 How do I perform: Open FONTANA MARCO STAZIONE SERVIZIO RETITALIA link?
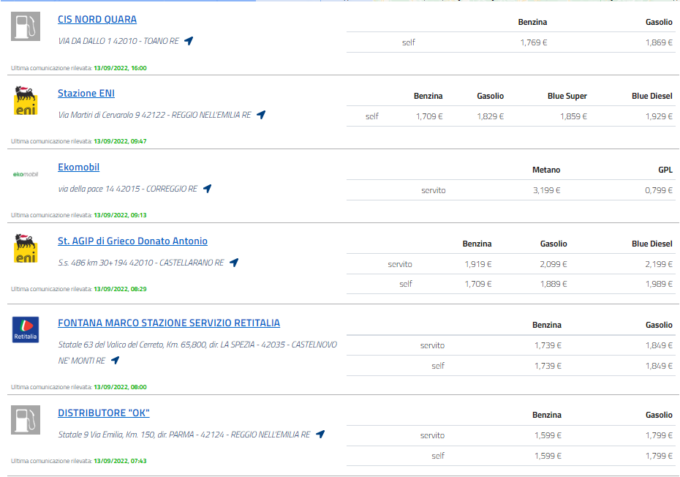click(x=169, y=323)
